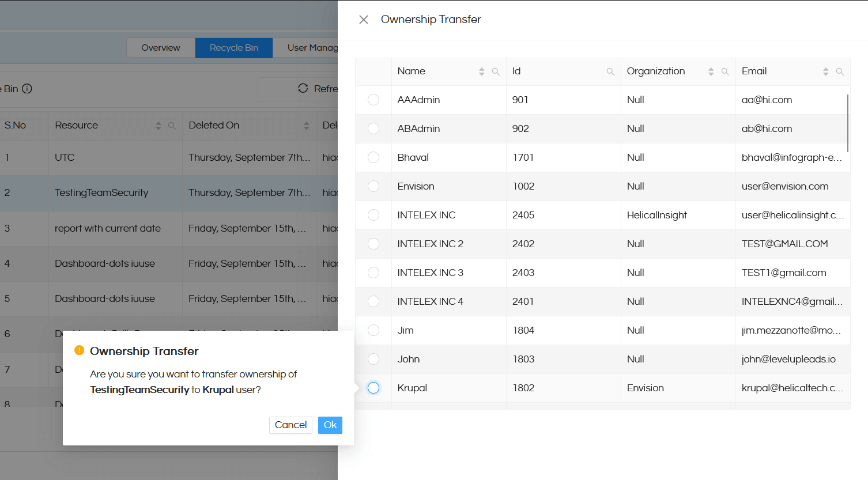Click the Envision organization cell for Krupal

(x=678, y=388)
